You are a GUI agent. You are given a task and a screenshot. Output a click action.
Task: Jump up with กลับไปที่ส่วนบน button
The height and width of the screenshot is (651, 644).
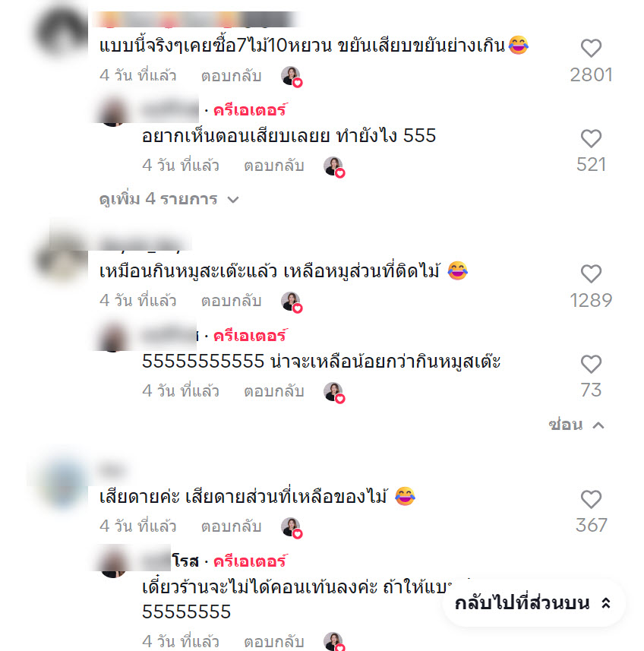pos(534,603)
